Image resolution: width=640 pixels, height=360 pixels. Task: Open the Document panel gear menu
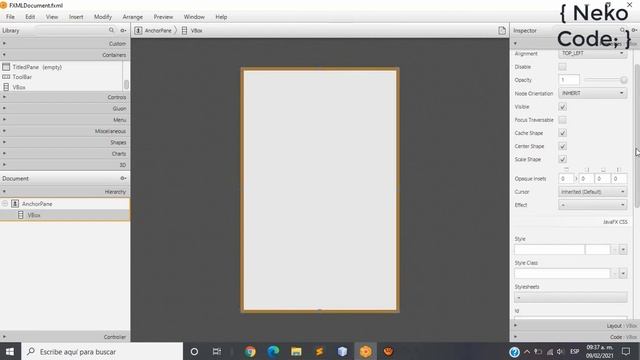[x=123, y=178]
